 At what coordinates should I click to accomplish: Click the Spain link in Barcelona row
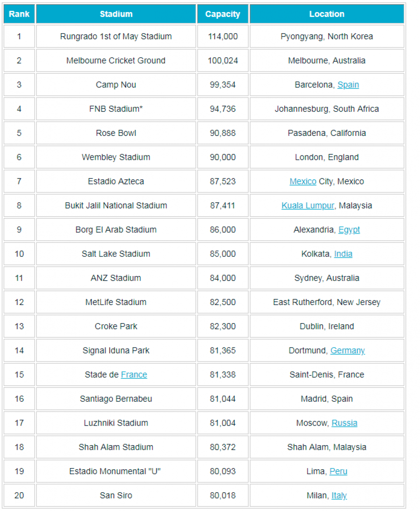click(348, 85)
